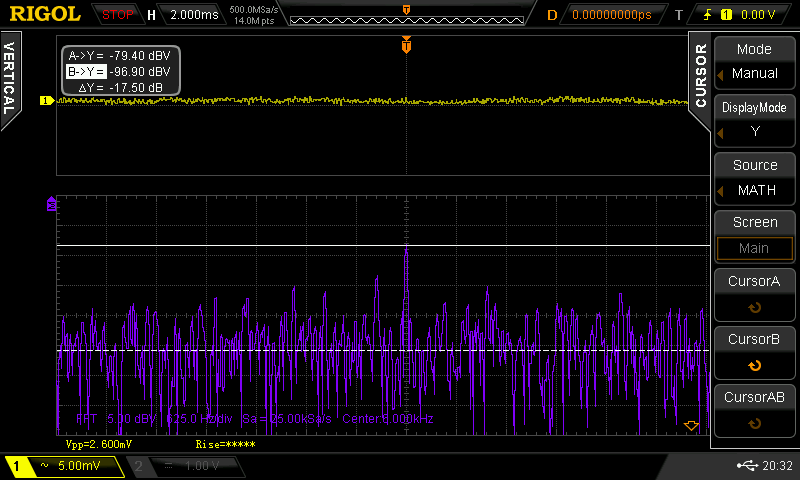This screenshot has width=800, height=480.
Task: Click the A->Y cursor readout
Action: pyautogui.click(x=120, y=56)
